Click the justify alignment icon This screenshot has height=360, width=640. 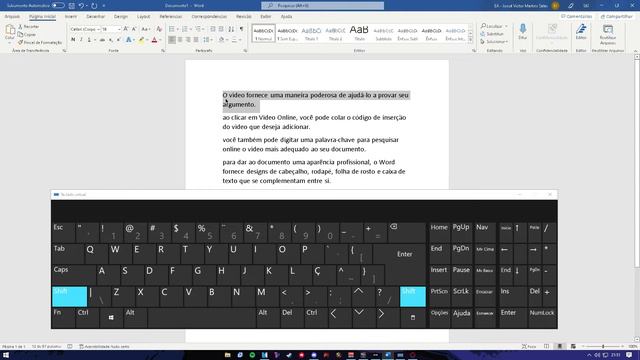(x=196, y=40)
